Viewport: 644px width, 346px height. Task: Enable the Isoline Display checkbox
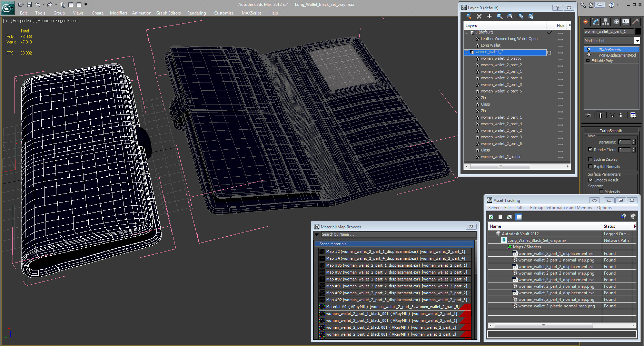[591, 159]
